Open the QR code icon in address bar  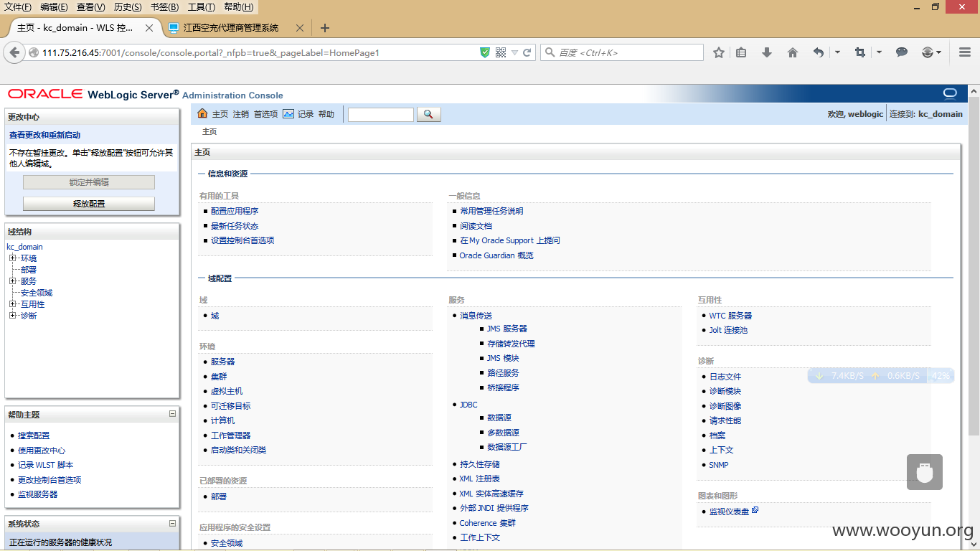point(501,52)
